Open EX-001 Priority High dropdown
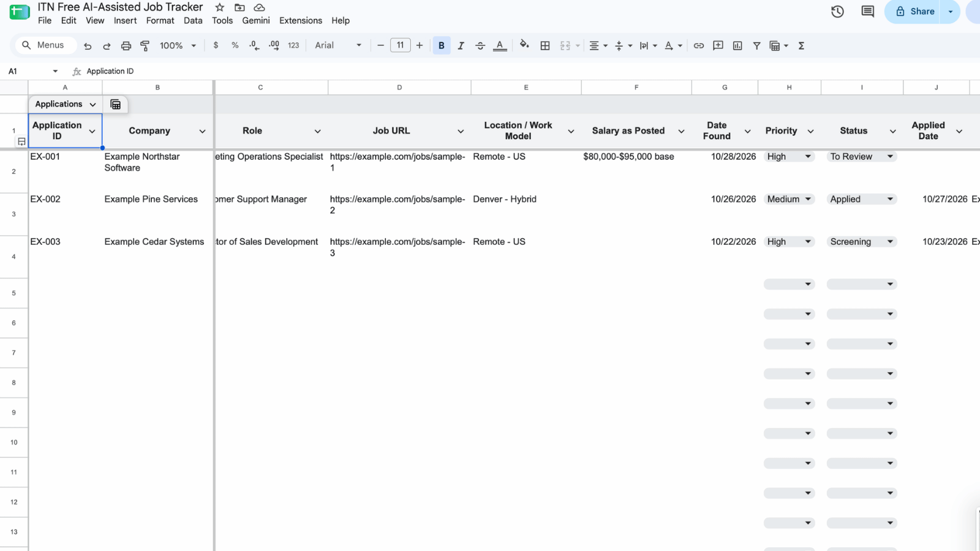This screenshot has width=980, height=551. coord(789,157)
